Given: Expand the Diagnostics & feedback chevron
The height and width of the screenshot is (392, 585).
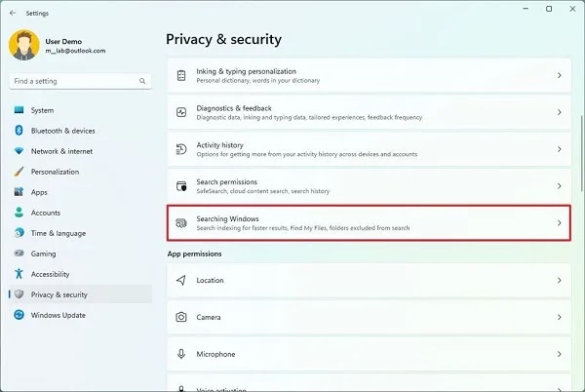Looking at the screenshot, I should (559, 112).
